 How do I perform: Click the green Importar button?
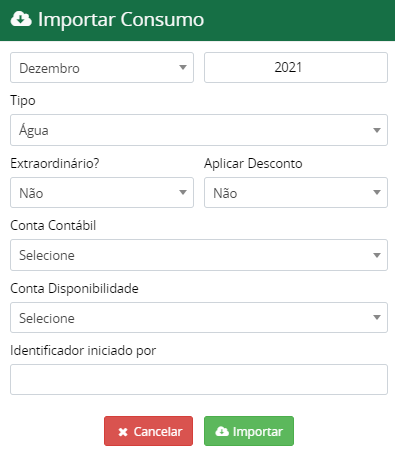pyautogui.click(x=249, y=431)
